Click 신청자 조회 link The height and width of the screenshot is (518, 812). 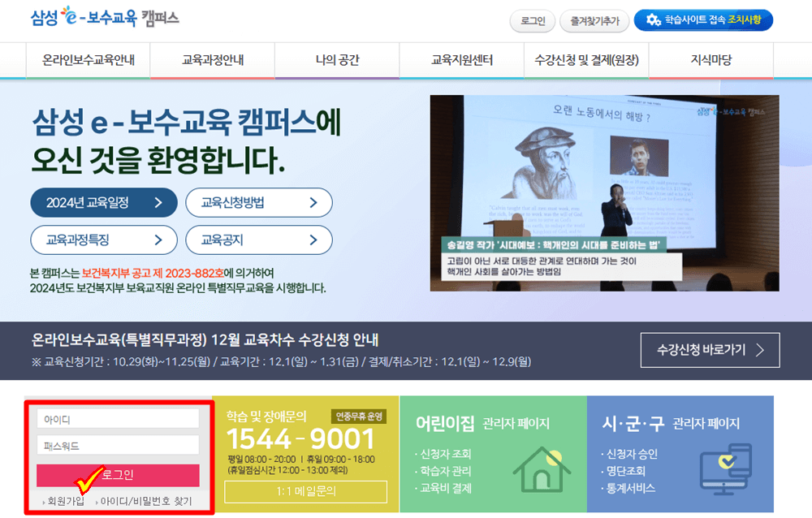click(445, 454)
